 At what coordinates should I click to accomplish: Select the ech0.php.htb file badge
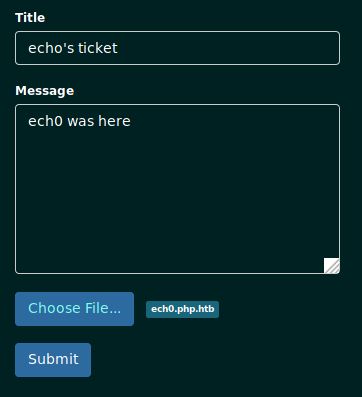[182, 309]
